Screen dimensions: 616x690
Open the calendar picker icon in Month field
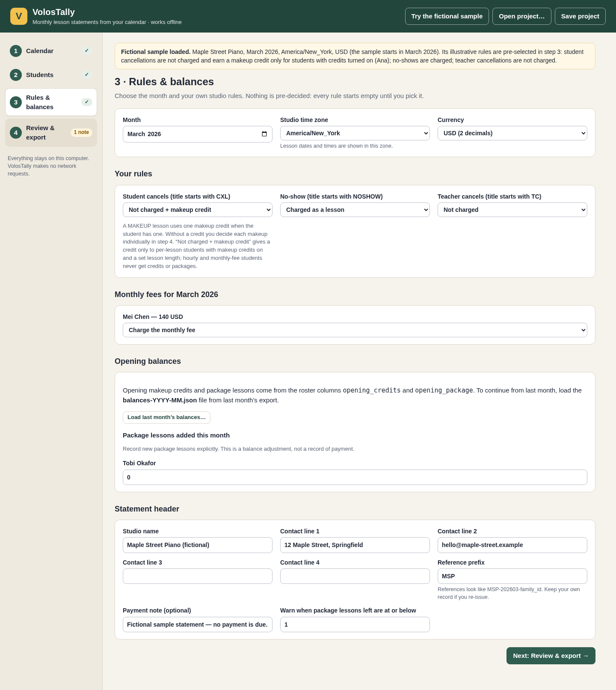coord(264,134)
